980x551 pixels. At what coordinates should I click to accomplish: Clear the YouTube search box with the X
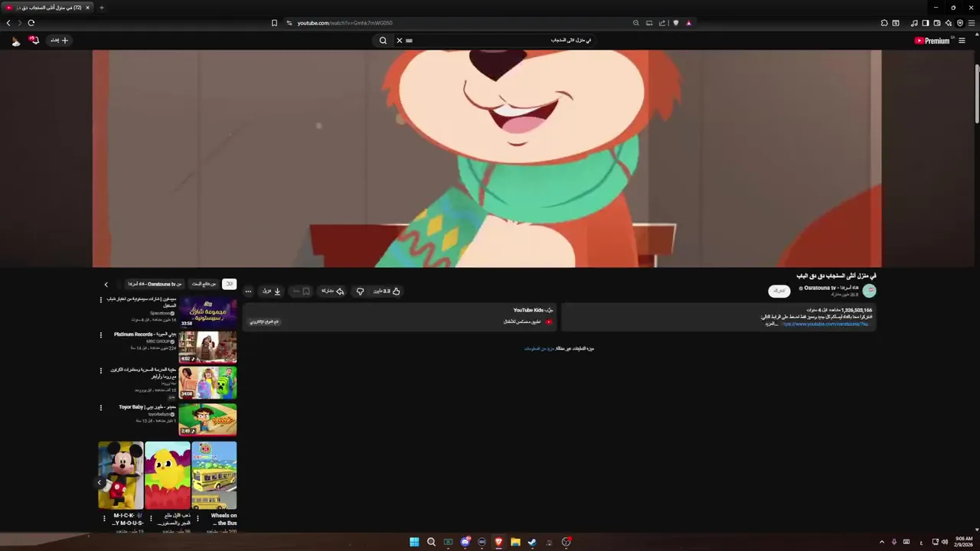pyautogui.click(x=399, y=41)
